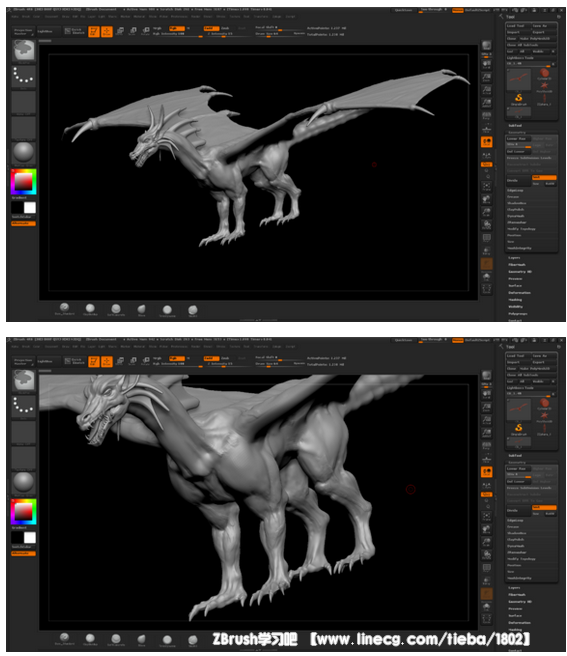Click the Zoom canvas icon in top screenshot
Viewport: 567px width, 656px height.
486,77
